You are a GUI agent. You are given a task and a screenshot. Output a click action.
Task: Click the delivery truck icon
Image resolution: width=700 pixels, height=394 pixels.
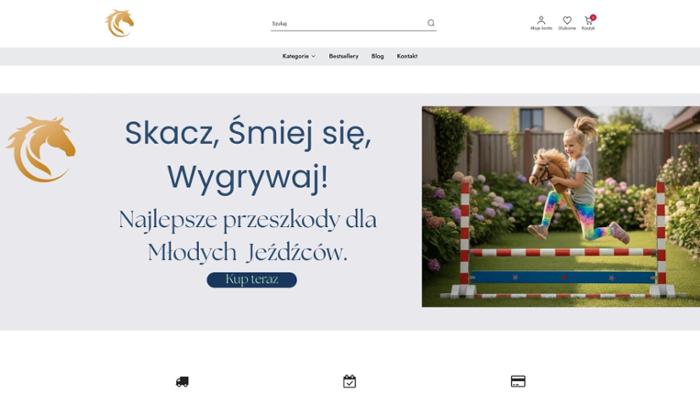[x=182, y=382]
